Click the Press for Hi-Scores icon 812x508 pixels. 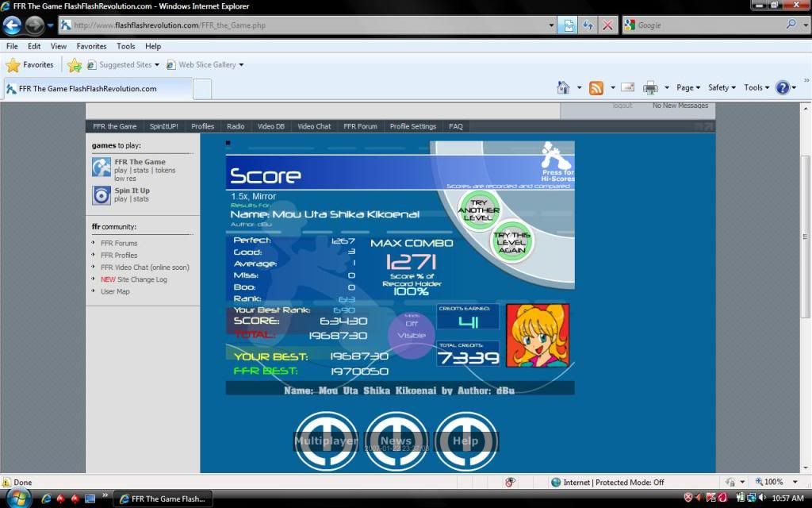(x=556, y=155)
